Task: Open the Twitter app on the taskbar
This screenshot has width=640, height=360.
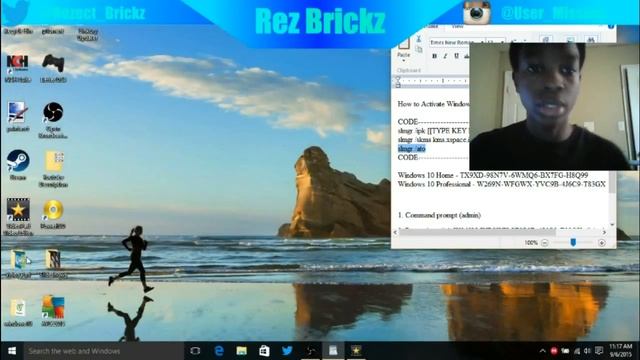Action: click(x=287, y=351)
